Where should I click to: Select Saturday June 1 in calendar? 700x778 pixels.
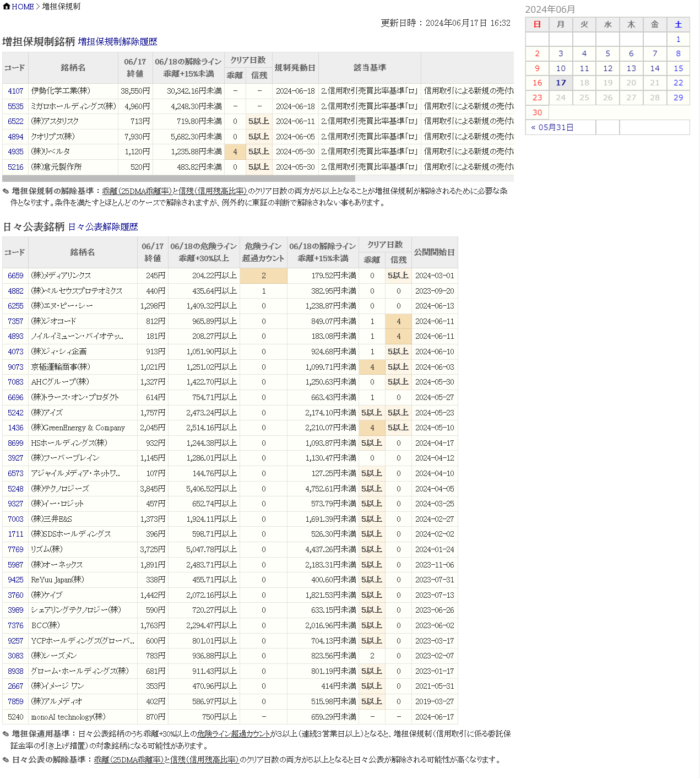(678, 39)
